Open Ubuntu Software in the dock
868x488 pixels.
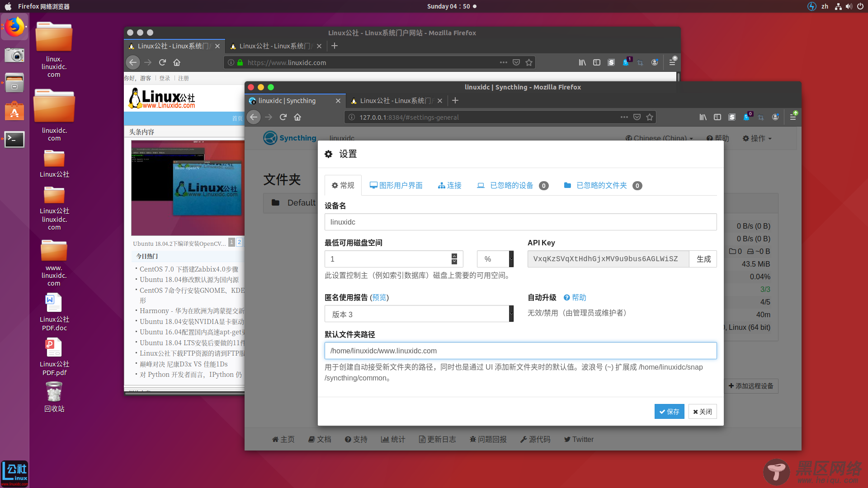pyautogui.click(x=14, y=111)
